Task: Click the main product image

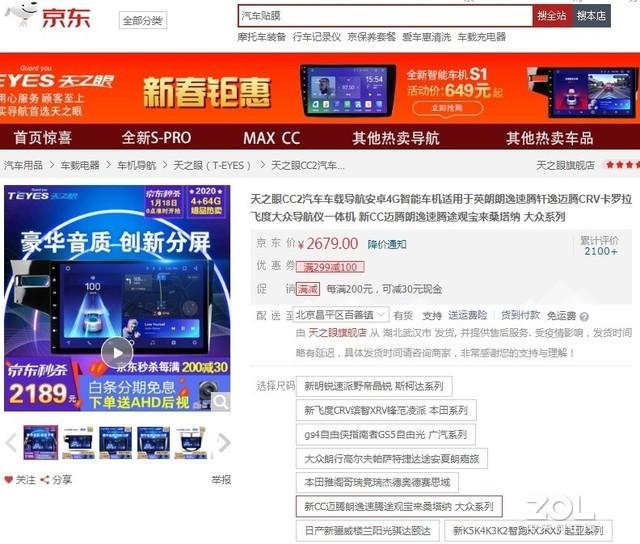Action: (x=117, y=298)
